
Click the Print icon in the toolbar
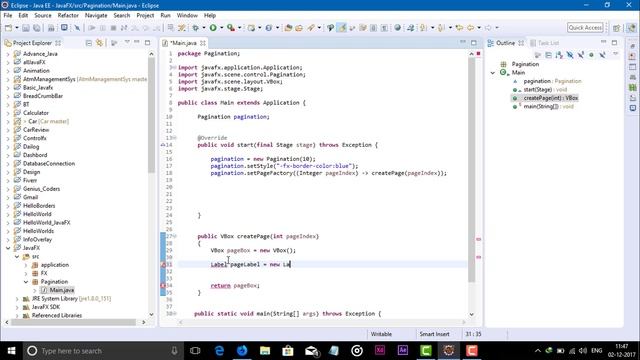[x=51, y=28]
